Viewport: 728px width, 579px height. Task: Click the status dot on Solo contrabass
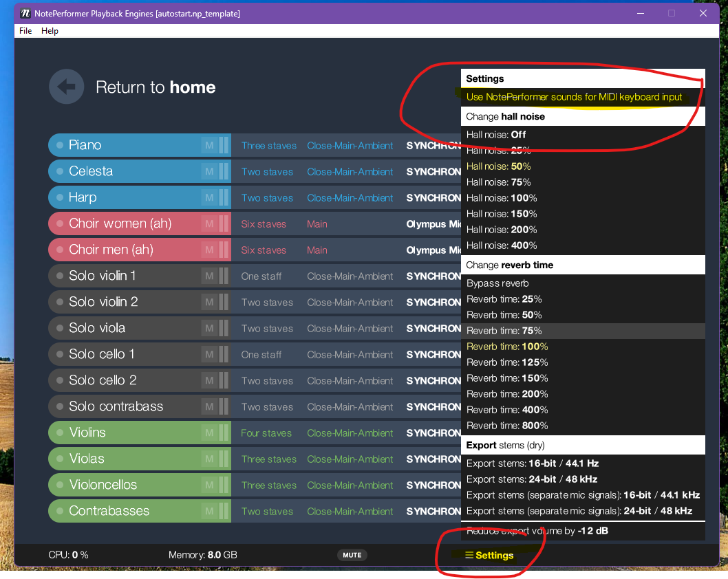pos(60,406)
